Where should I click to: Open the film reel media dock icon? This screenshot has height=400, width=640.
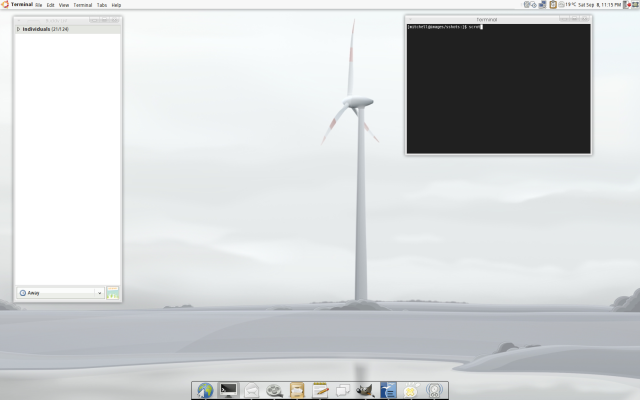pos(274,391)
